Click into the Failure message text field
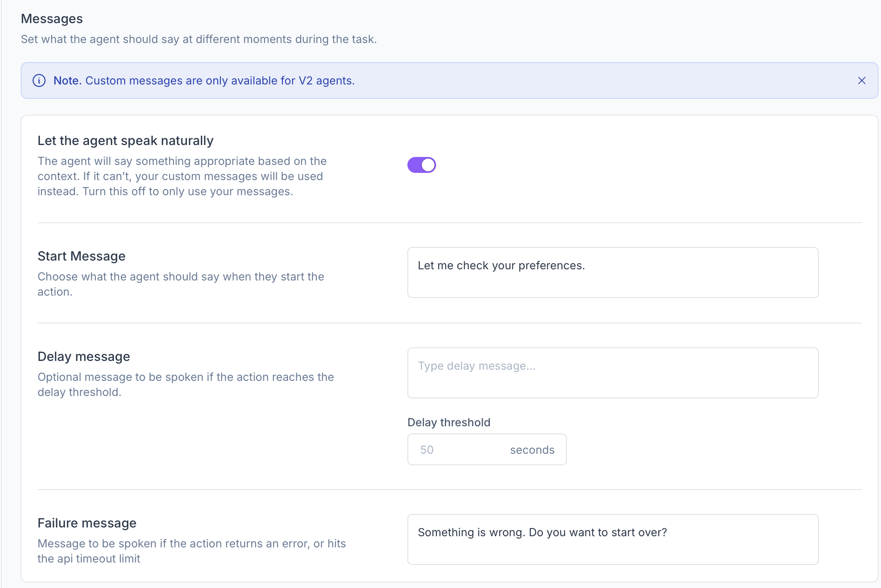881x588 pixels. [612, 539]
